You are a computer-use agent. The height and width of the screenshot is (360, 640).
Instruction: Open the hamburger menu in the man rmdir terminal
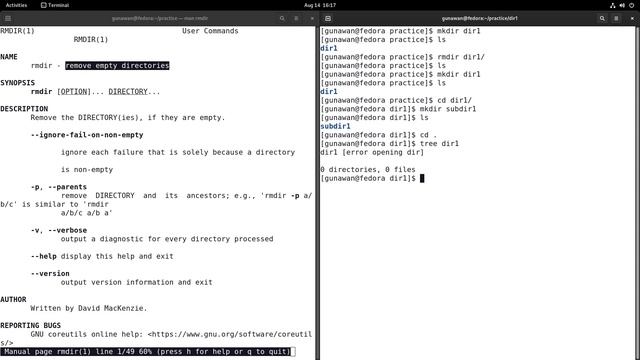coord(296,18)
